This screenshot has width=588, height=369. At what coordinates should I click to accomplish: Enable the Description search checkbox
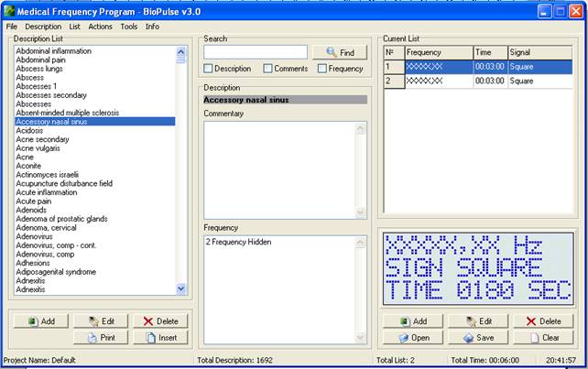coord(209,69)
